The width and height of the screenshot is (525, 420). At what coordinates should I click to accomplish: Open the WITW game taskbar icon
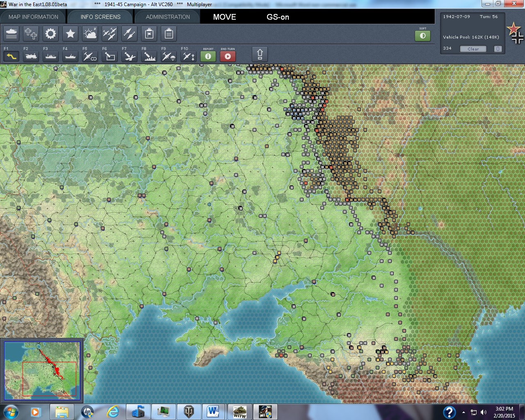pos(240,412)
